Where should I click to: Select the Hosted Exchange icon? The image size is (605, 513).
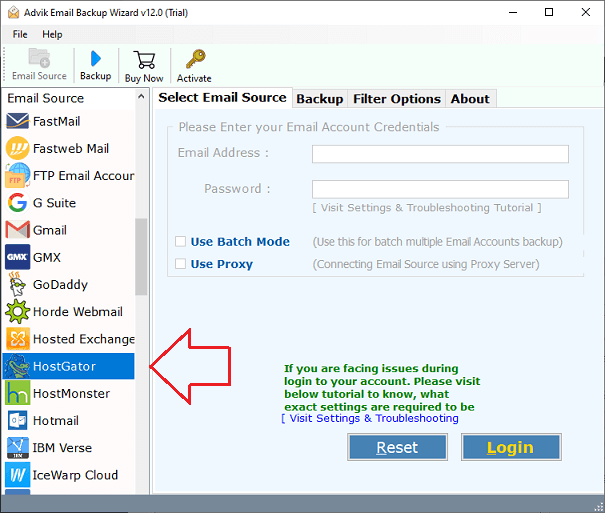17,339
